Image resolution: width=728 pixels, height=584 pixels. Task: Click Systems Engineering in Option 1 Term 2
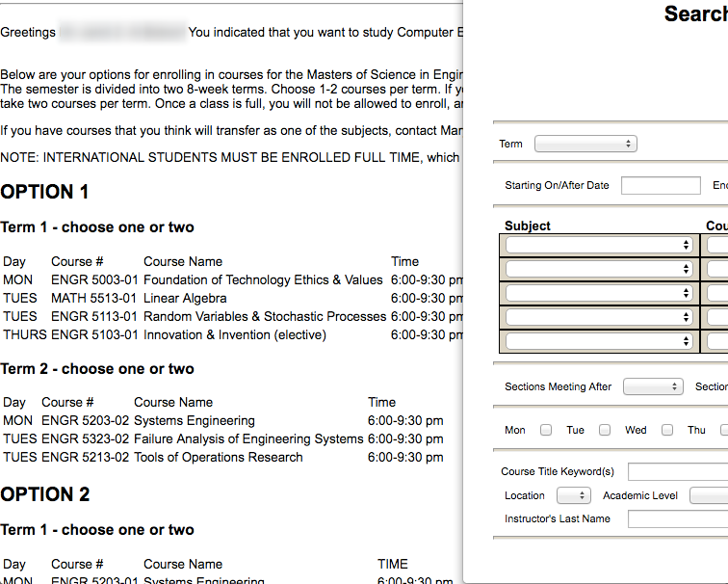pyautogui.click(x=195, y=420)
